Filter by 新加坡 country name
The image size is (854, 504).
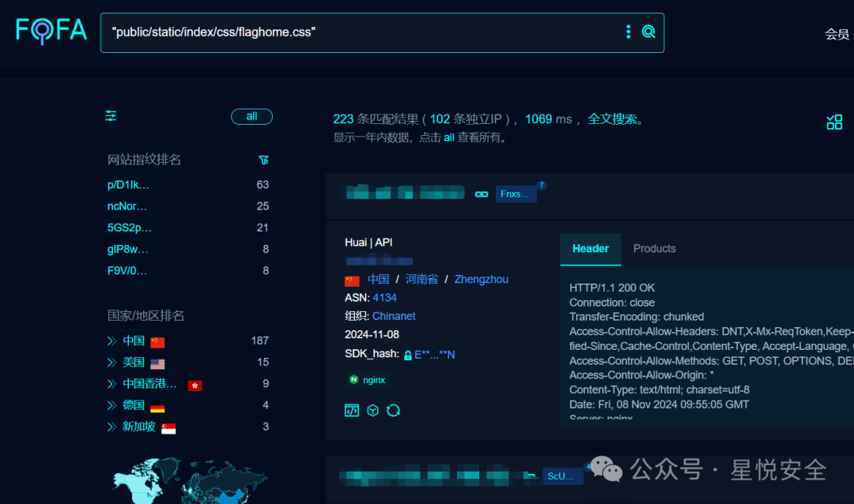(x=139, y=427)
